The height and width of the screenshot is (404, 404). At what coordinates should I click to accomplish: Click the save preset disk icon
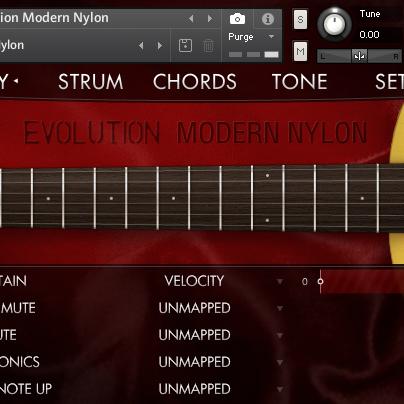(x=185, y=46)
